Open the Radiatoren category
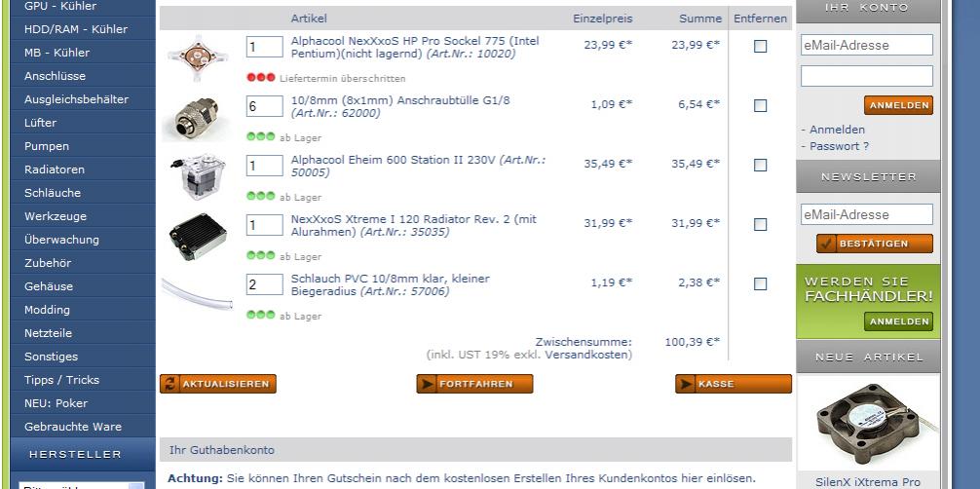The height and width of the screenshot is (489, 980). pos(83,169)
